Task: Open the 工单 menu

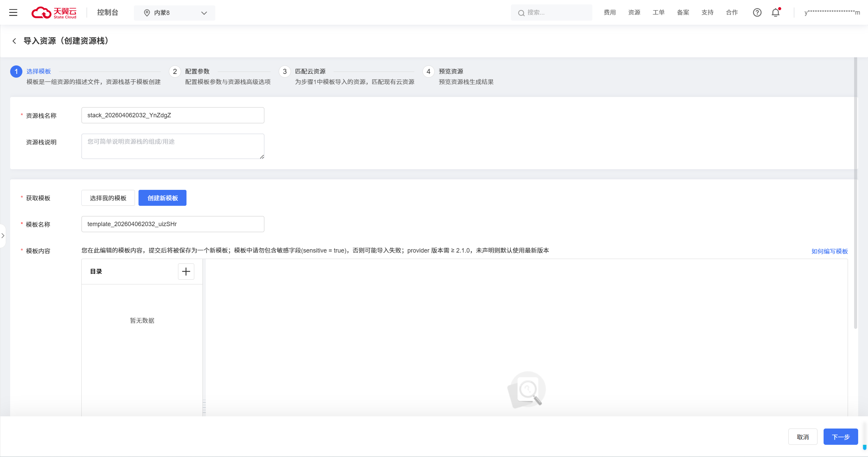Action: pyautogui.click(x=658, y=13)
